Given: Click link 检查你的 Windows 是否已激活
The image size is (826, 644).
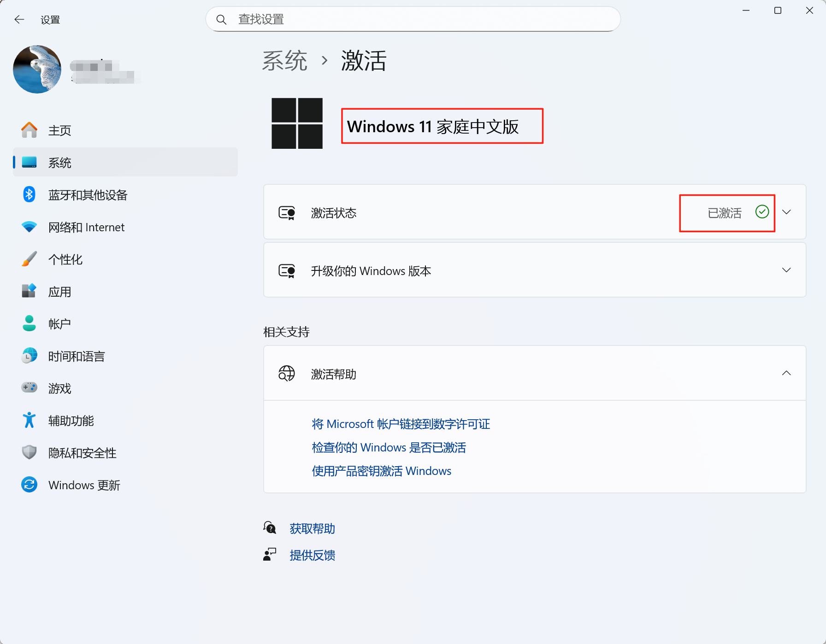Looking at the screenshot, I should pyautogui.click(x=389, y=447).
